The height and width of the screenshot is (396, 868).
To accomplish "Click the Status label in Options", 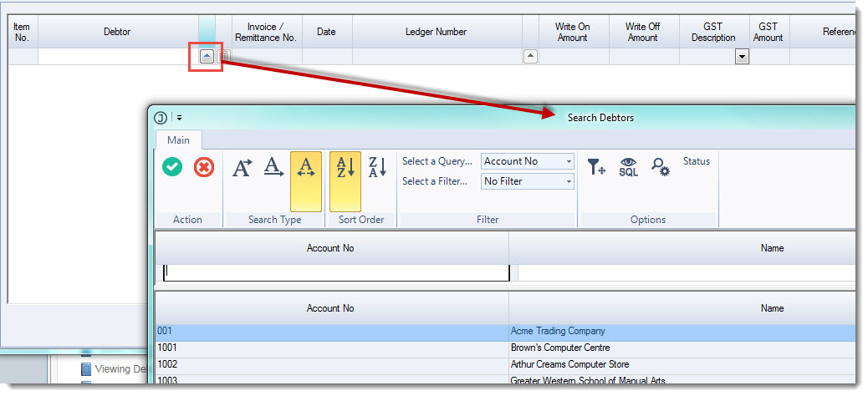I will click(x=697, y=161).
